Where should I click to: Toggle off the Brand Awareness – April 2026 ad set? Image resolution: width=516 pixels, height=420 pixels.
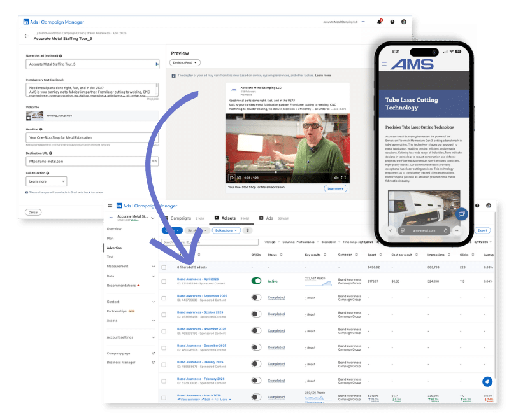pos(255,281)
